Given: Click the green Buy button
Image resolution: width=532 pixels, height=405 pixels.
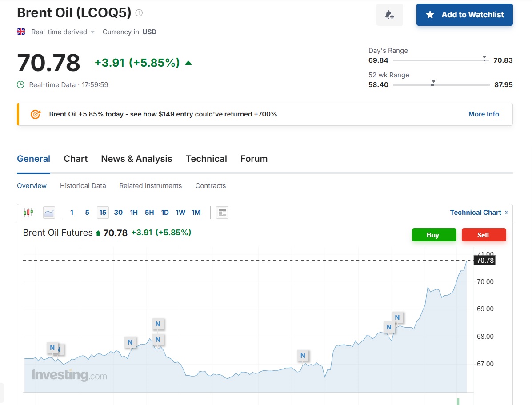Looking at the screenshot, I should 434,235.
